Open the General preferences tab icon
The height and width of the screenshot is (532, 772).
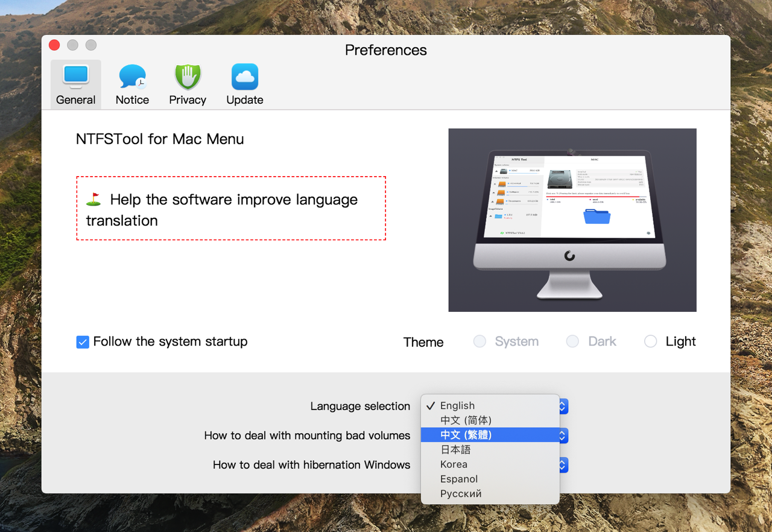[76, 76]
